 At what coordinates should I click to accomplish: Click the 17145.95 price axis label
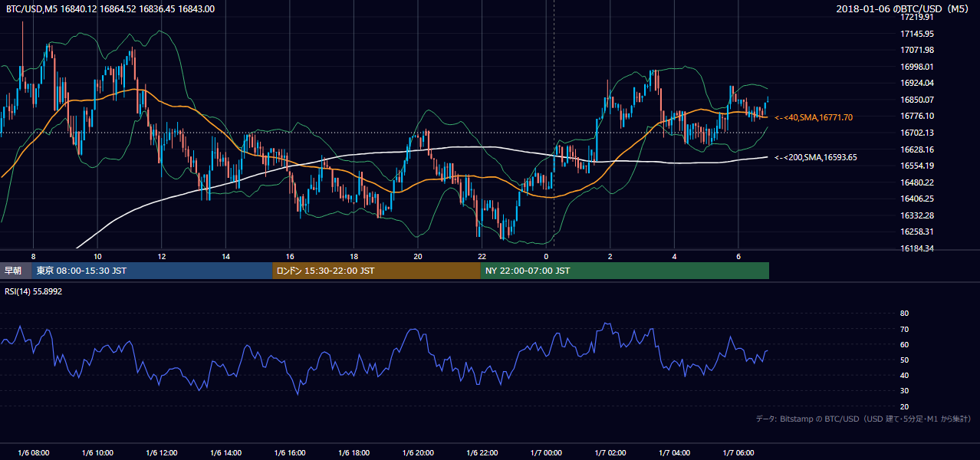click(x=916, y=34)
